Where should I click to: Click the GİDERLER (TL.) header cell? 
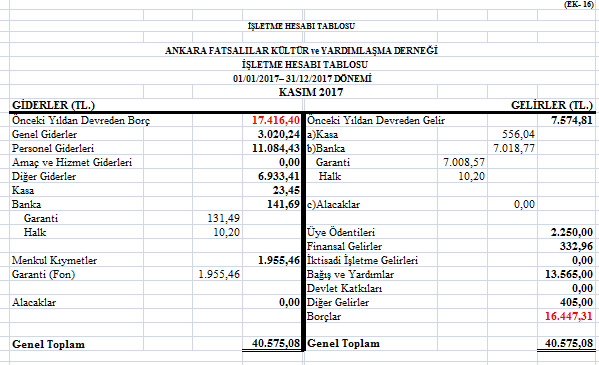pyautogui.click(x=53, y=105)
